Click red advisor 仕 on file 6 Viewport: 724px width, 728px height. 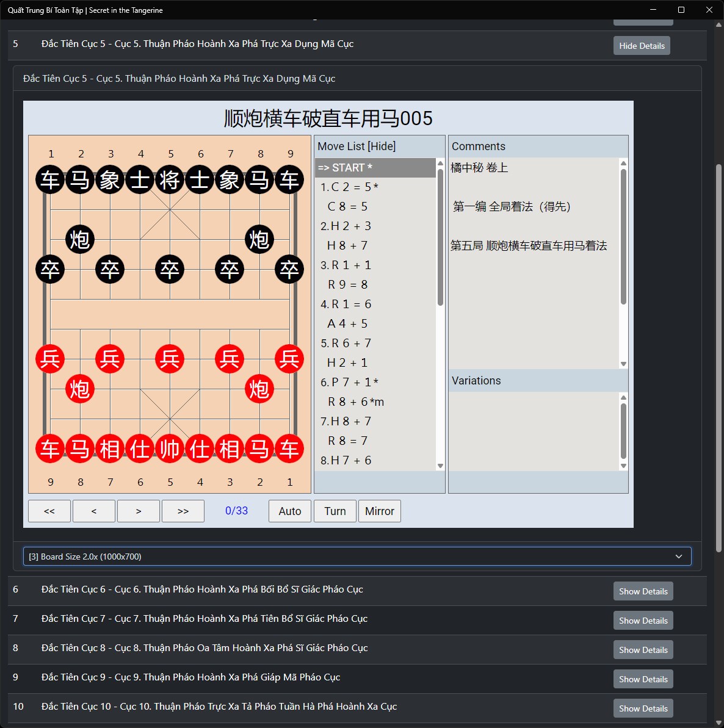[x=140, y=449]
